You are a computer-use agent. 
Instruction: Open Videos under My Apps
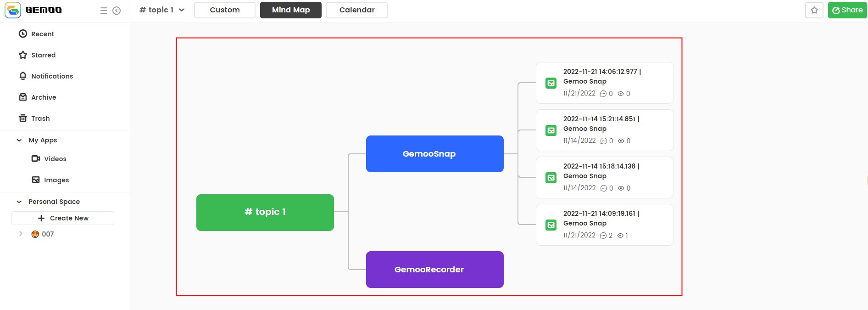pyautogui.click(x=49, y=159)
